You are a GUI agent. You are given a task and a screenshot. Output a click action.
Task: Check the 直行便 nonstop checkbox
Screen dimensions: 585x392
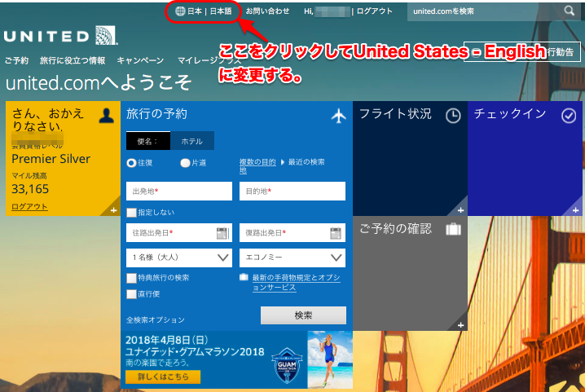pos(131,294)
